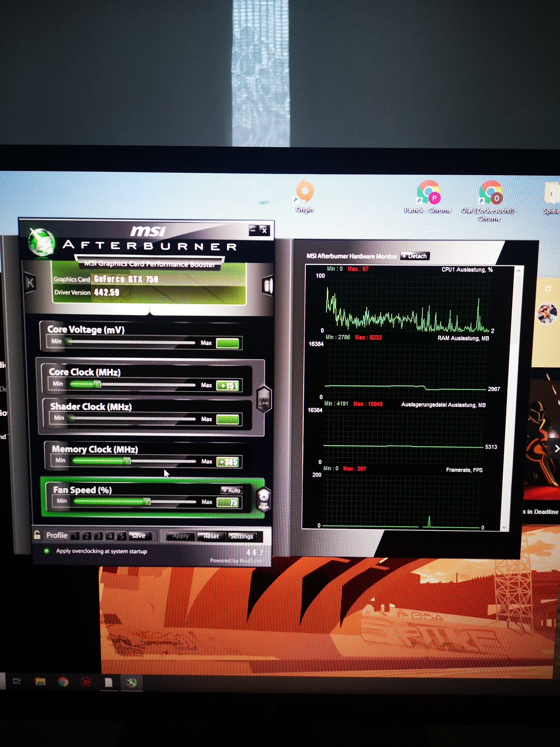Toggle fan speed Auto button

click(x=231, y=490)
